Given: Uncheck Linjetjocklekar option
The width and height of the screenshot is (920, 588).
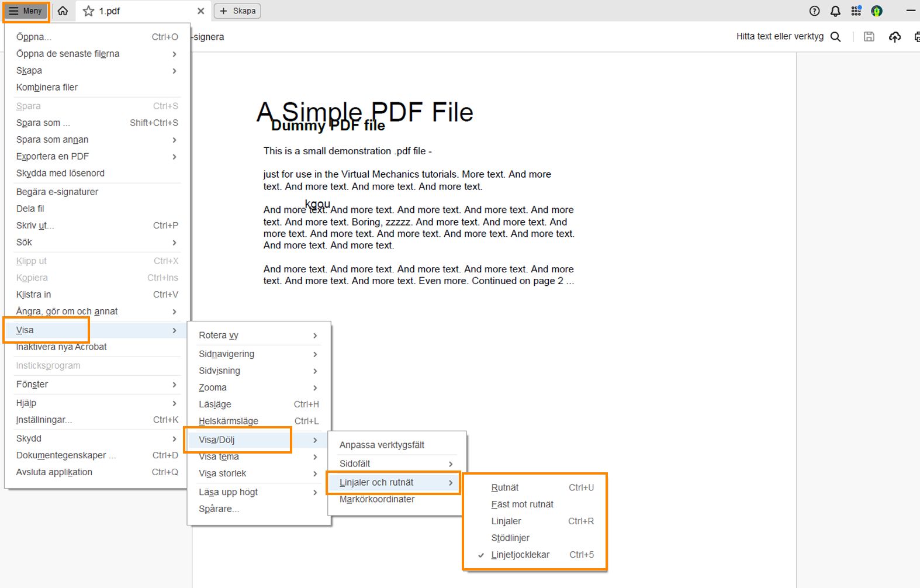Looking at the screenshot, I should point(535,555).
